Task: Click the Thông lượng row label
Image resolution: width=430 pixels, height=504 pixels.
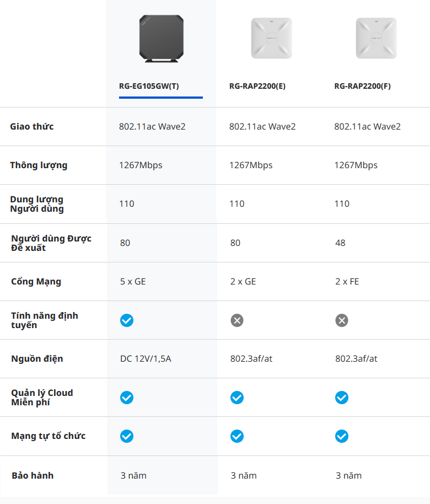Action: coord(39,165)
